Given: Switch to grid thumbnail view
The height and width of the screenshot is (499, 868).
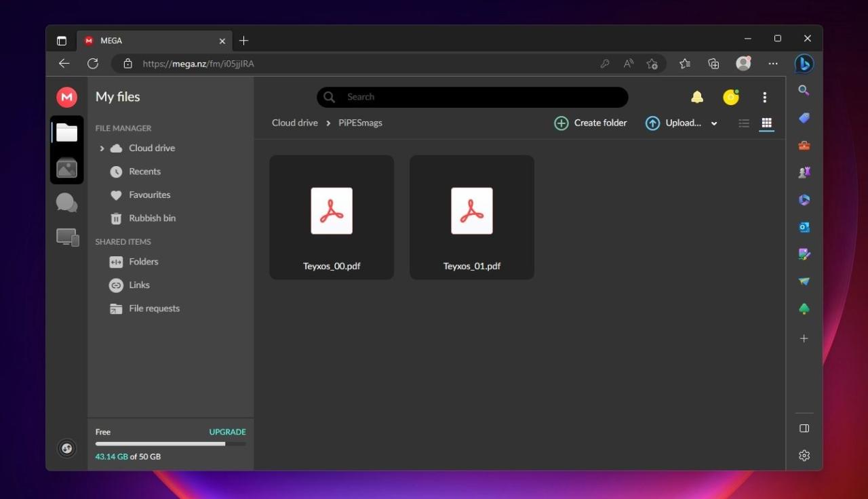Looking at the screenshot, I should pos(767,123).
